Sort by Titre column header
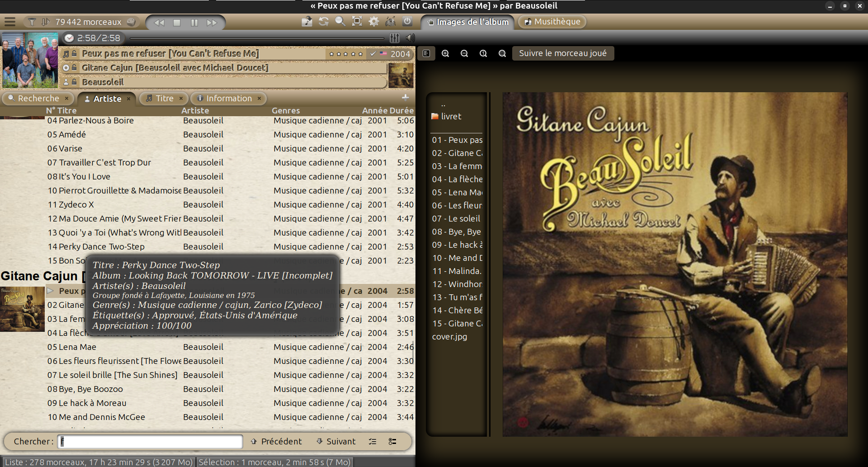Image resolution: width=868 pixels, height=467 pixels. click(x=67, y=110)
